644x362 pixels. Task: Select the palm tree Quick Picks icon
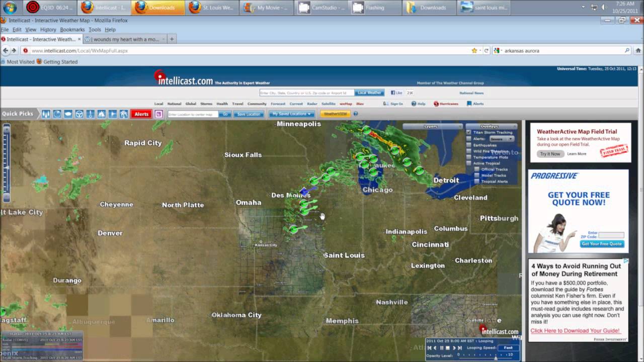124,114
